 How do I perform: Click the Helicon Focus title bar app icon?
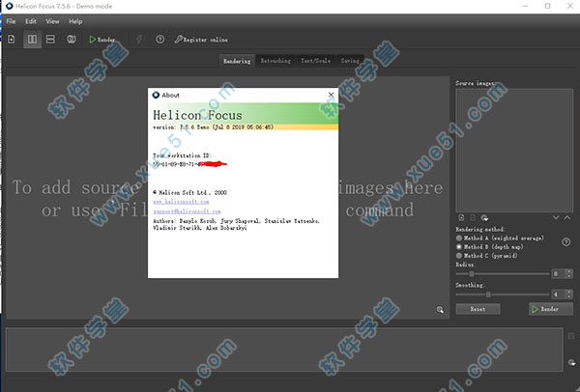(10, 6)
